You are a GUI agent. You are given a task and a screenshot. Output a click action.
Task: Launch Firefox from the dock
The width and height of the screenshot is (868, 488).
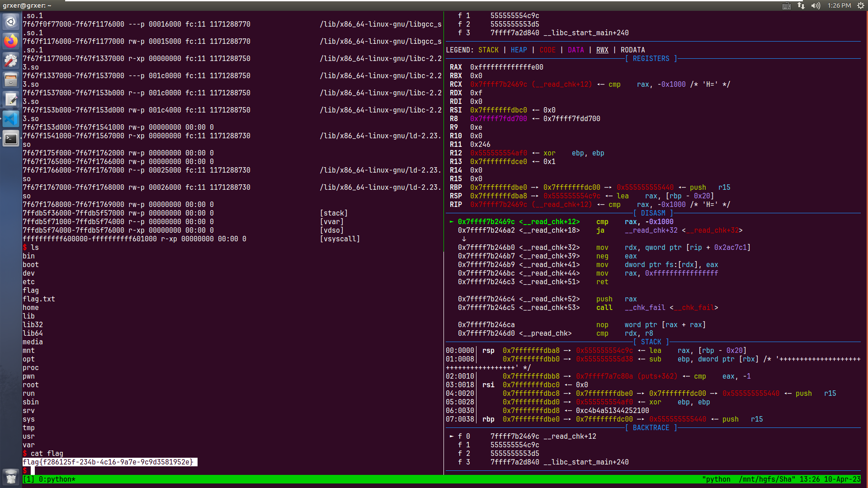pos(11,41)
